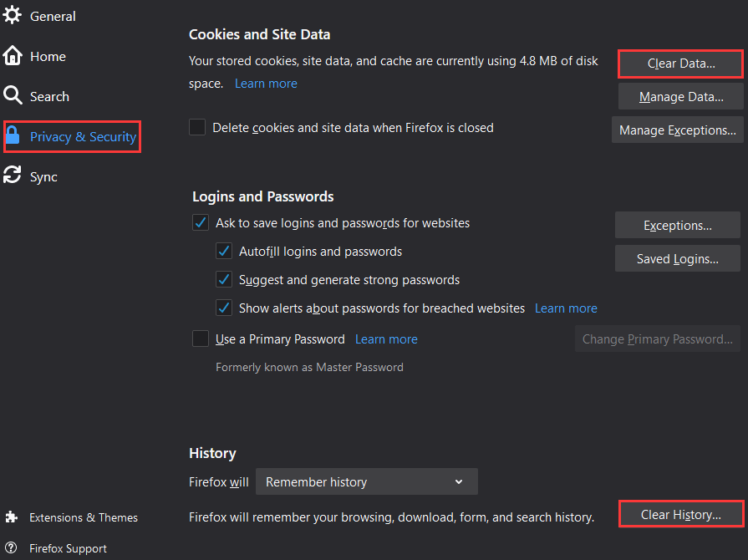The image size is (748, 560).
Task: Click the Firefox Support question mark icon
Action: [11, 547]
